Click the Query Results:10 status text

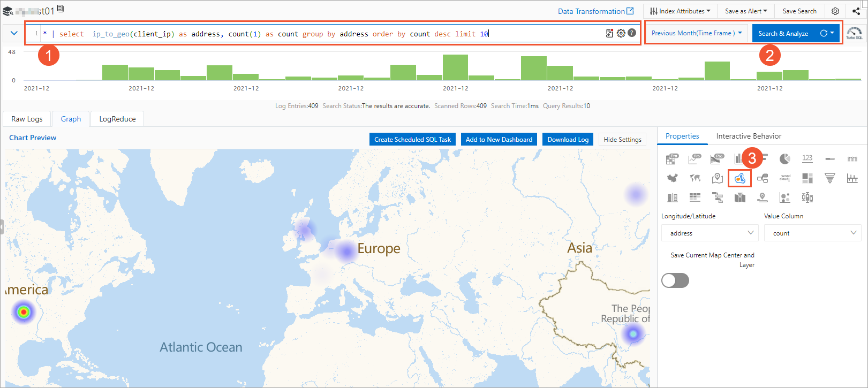[567, 106]
